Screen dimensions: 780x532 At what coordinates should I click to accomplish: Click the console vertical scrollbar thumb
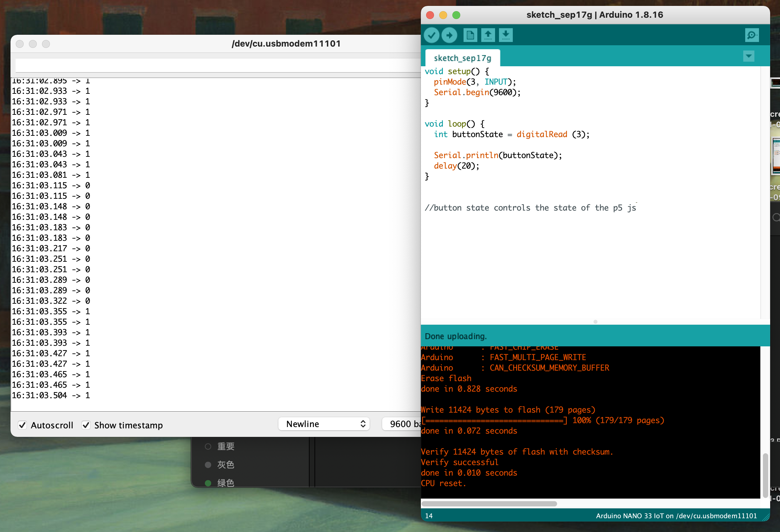pos(765,475)
